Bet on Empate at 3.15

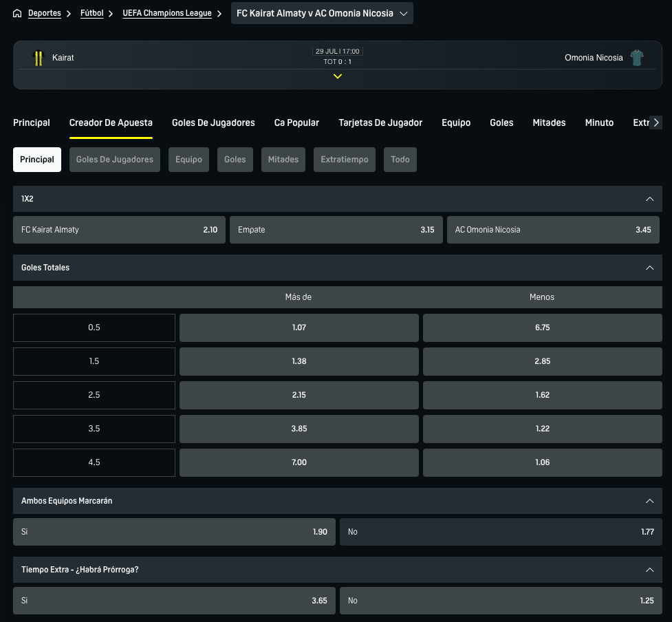336,230
